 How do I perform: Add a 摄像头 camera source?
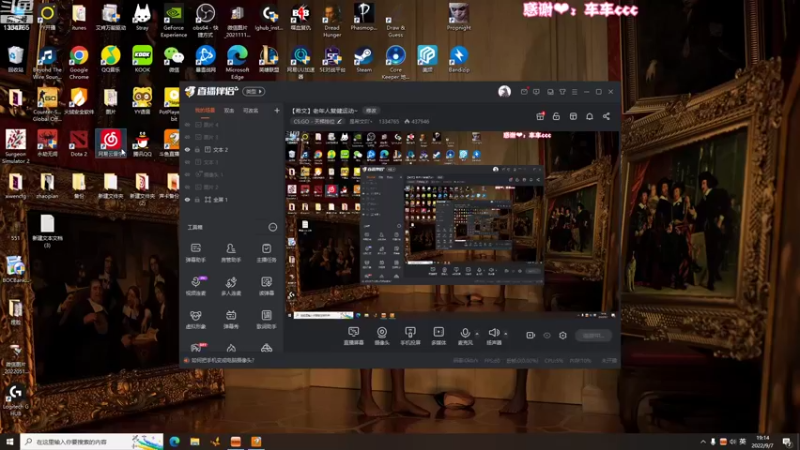(x=382, y=336)
